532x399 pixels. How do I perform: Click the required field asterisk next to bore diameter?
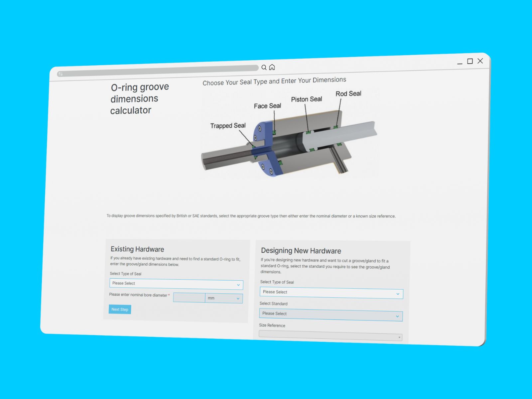click(x=170, y=295)
